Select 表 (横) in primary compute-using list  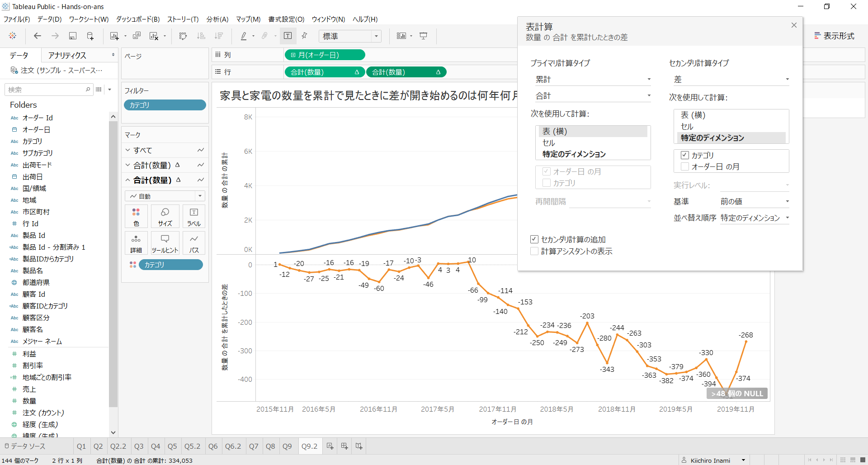click(x=593, y=131)
